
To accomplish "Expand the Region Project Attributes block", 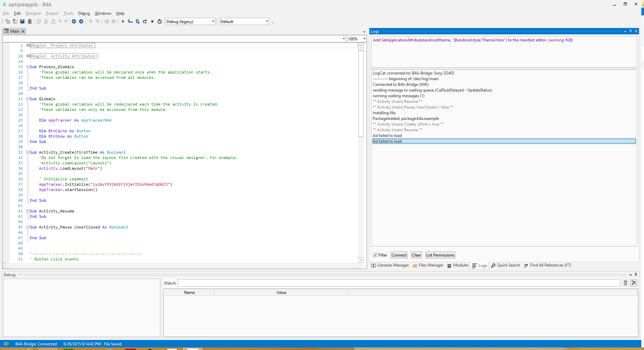I will coord(28,45).
